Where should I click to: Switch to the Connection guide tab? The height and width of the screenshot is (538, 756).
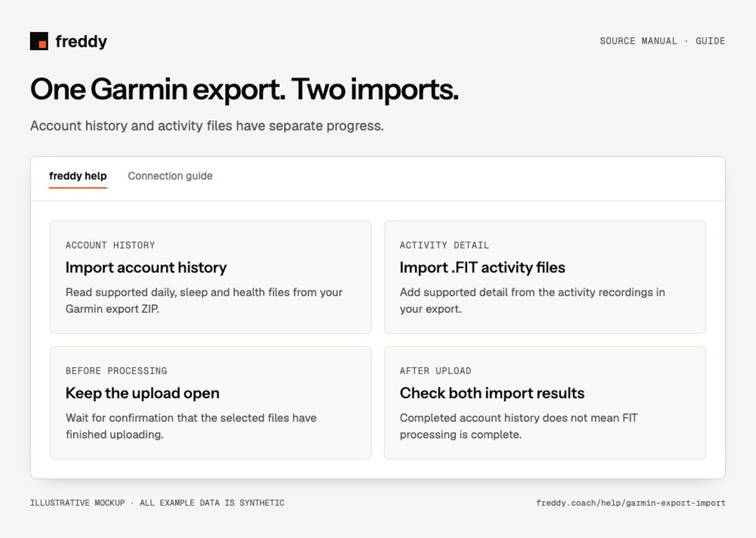click(x=170, y=176)
